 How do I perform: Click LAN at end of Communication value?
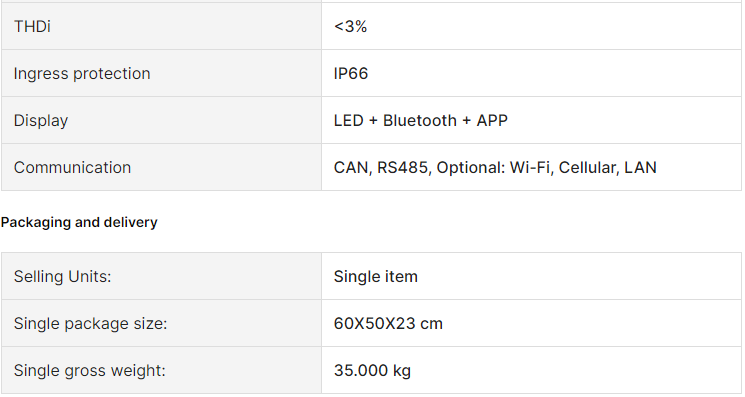click(x=640, y=167)
